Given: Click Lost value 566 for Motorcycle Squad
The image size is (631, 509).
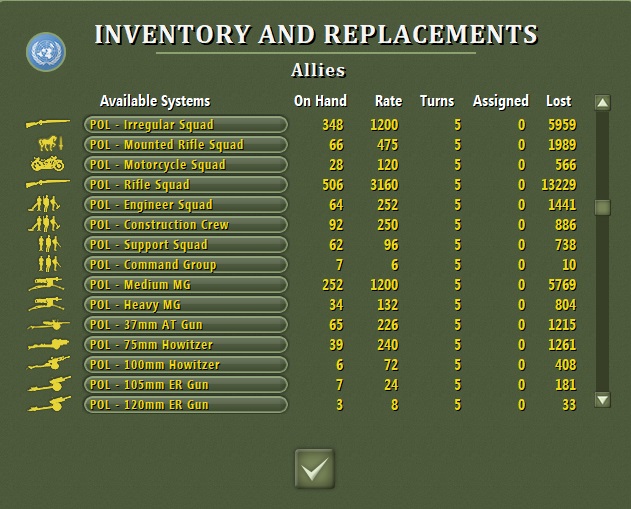Looking at the screenshot, I should [566, 165].
